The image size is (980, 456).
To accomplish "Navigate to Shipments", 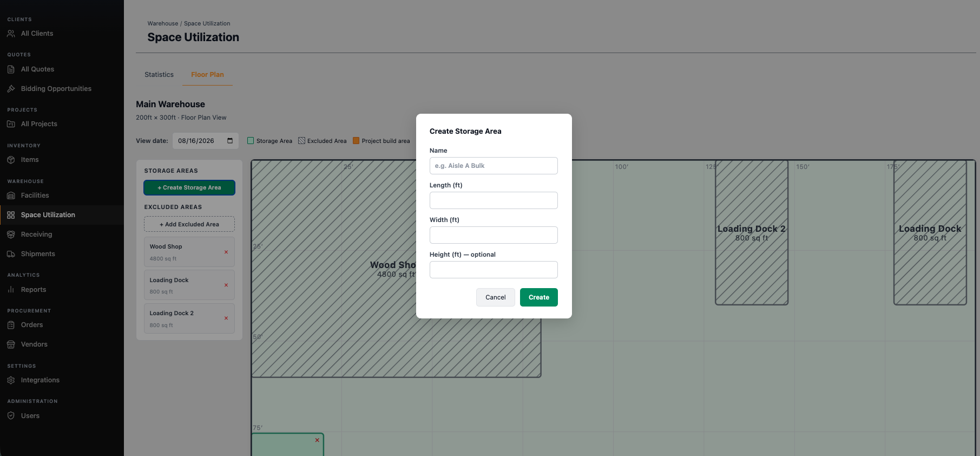I will coord(38,254).
